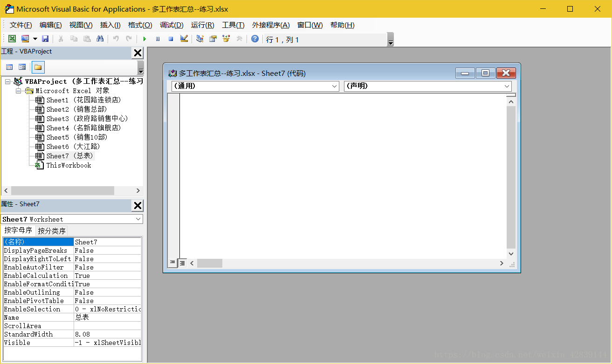Open the Insert UserForm dropdown arrow
The image size is (612, 364).
point(35,39)
